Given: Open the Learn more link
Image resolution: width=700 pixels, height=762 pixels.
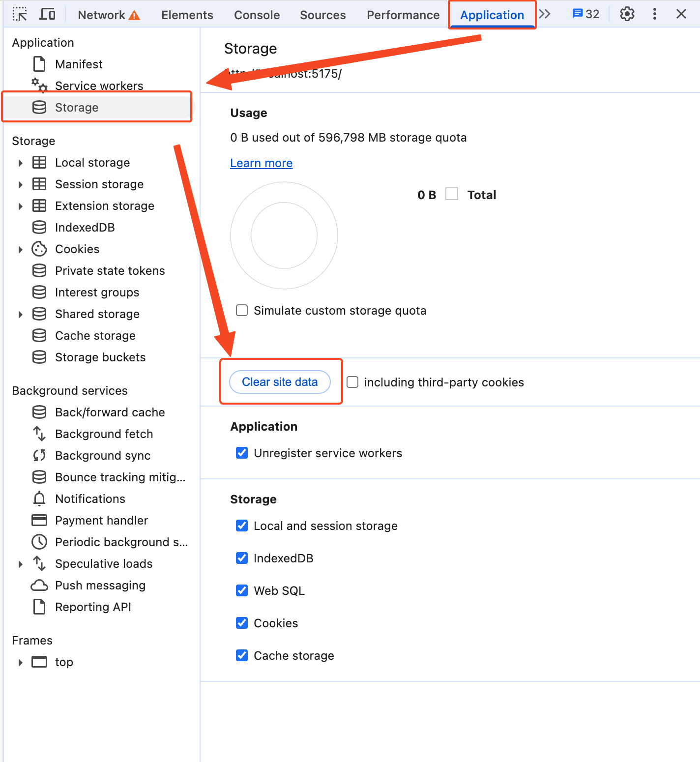Looking at the screenshot, I should tap(261, 163).
